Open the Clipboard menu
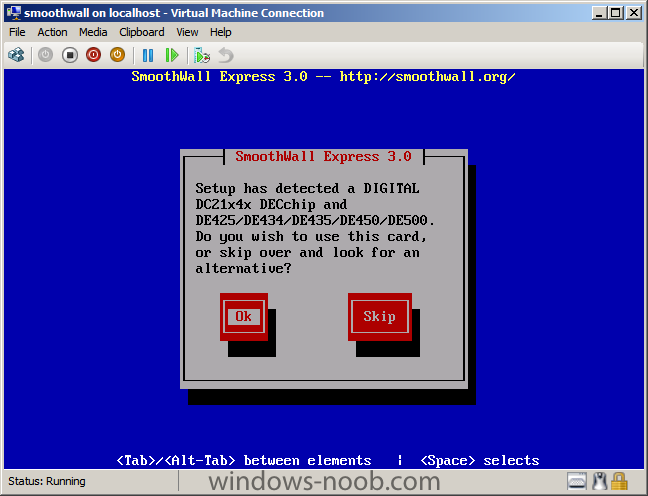The height and width of the screenshot is (496, 648). pos(142,32)
